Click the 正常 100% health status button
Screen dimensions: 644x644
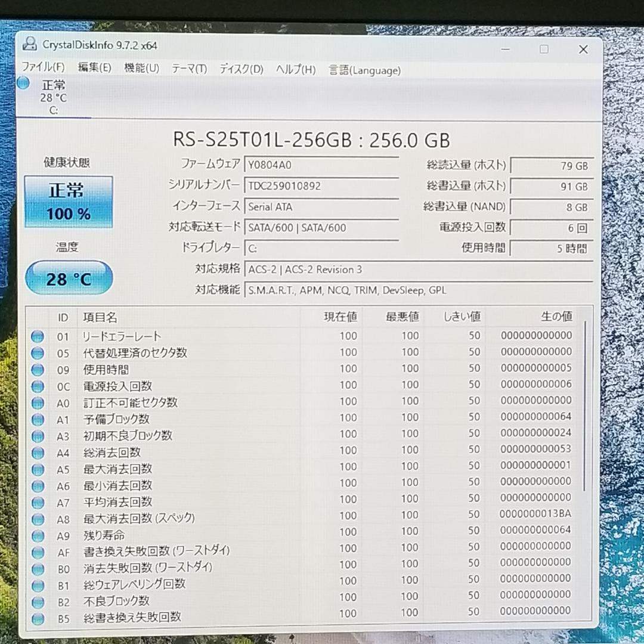[69, 202]
